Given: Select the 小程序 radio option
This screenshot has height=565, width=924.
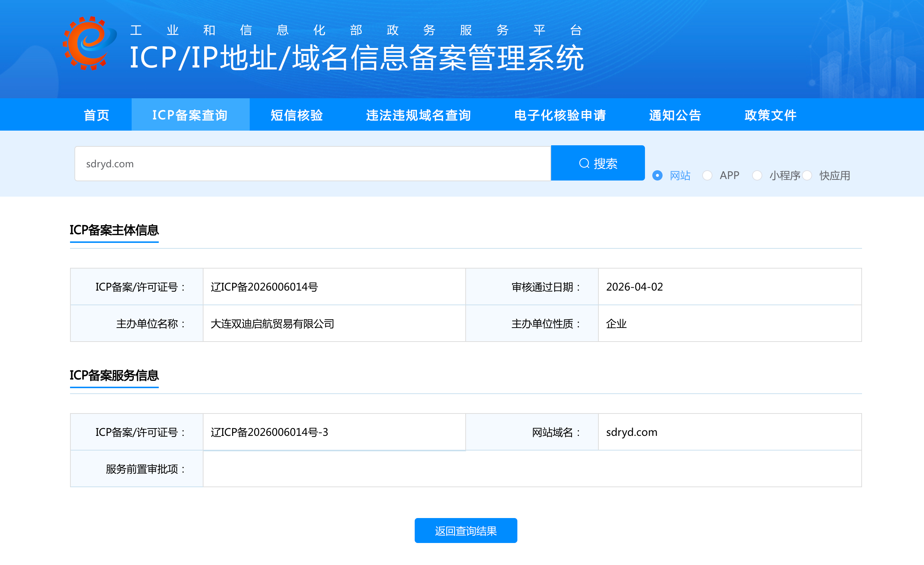Looking at the screenshot, I should pyautogui.click(x=757, y=175).
